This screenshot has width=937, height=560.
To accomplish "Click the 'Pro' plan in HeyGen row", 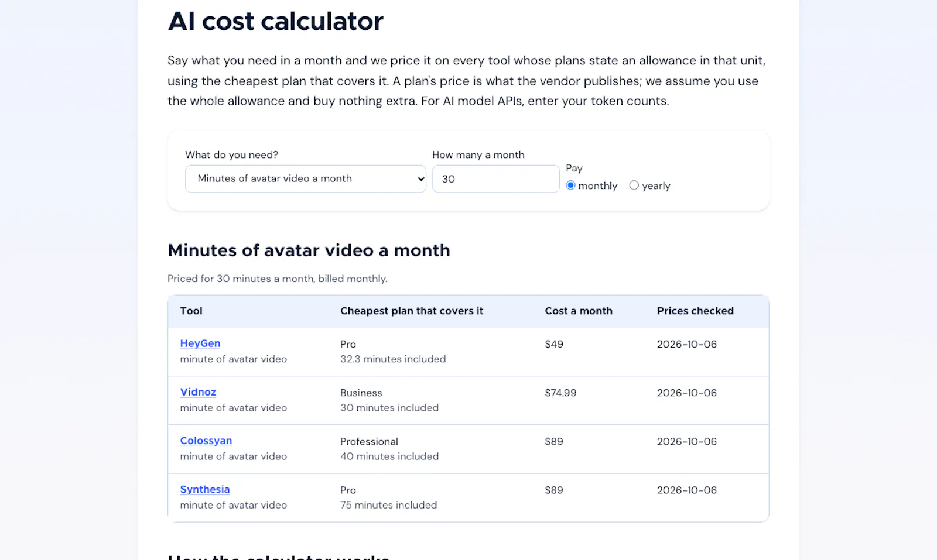I will pyautogui.click(x=348, y=344).
